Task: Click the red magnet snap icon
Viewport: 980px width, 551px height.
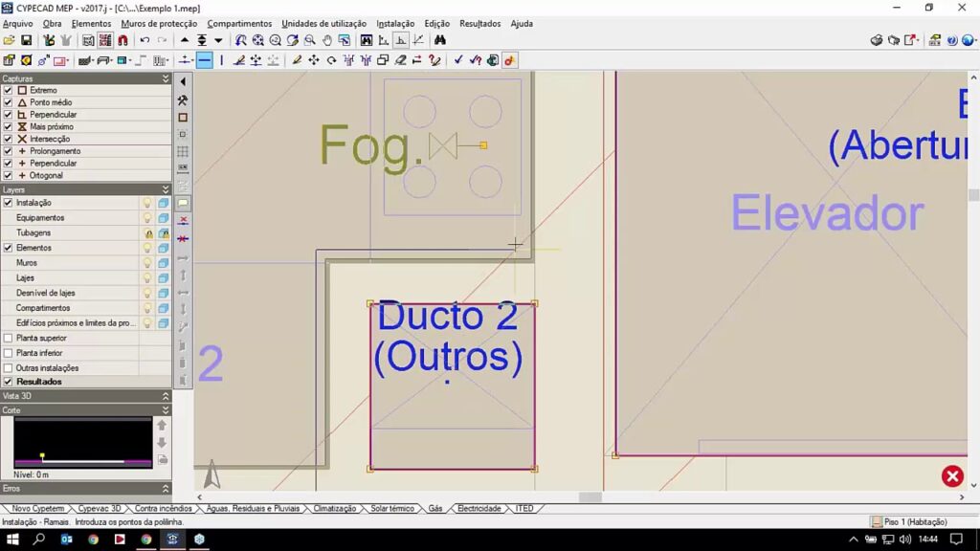Action: coord(122,40)
